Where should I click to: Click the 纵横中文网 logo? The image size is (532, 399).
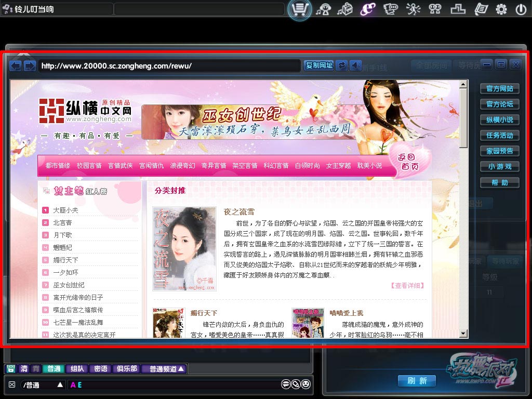85,111
